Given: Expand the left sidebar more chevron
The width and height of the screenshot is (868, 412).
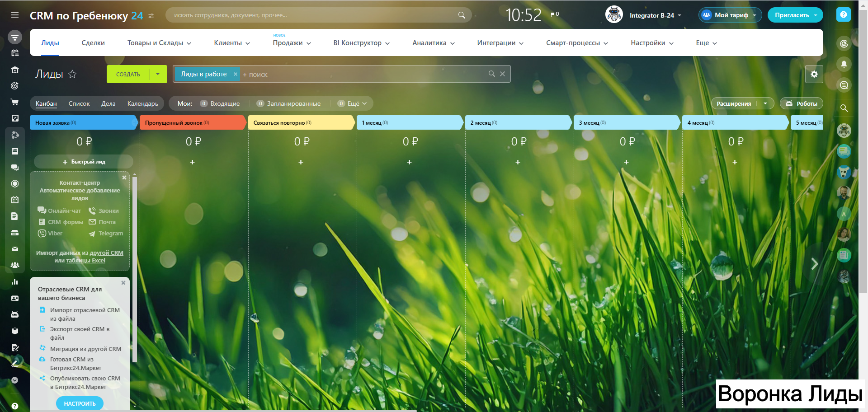Looking at the screenshot, I should [15, 380].
